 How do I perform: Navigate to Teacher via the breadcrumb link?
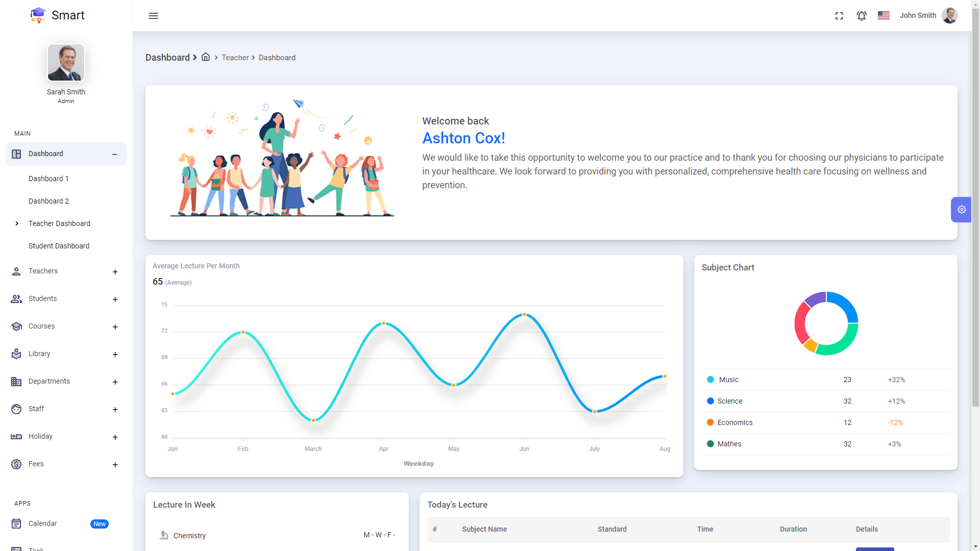(x=235, y=57)
